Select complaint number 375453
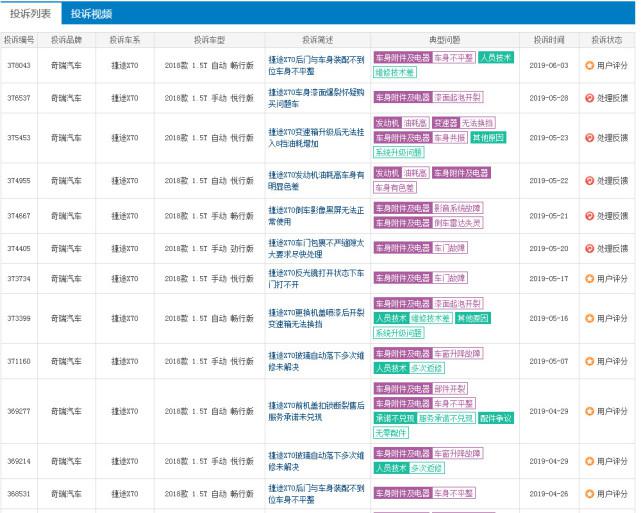The height and width of the screenshot is (513, 641). coord(19,138)
